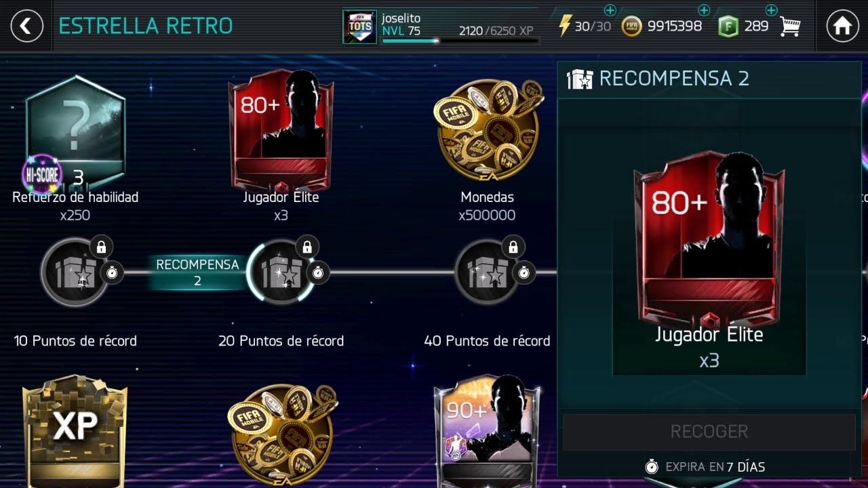Select the 10 Puntos de récord reward node
The width and height of the screenshot is (868, 488).
click(x=75, y=272)
